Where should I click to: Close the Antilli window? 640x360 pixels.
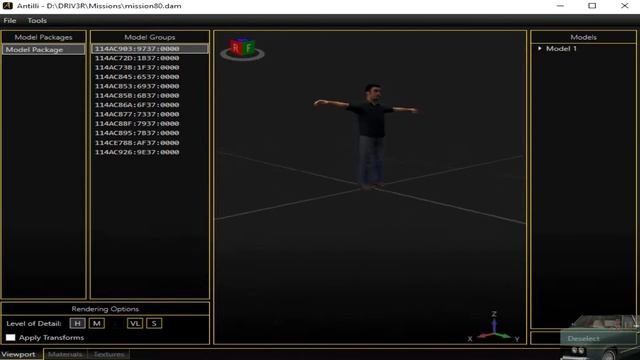point(624,6)
